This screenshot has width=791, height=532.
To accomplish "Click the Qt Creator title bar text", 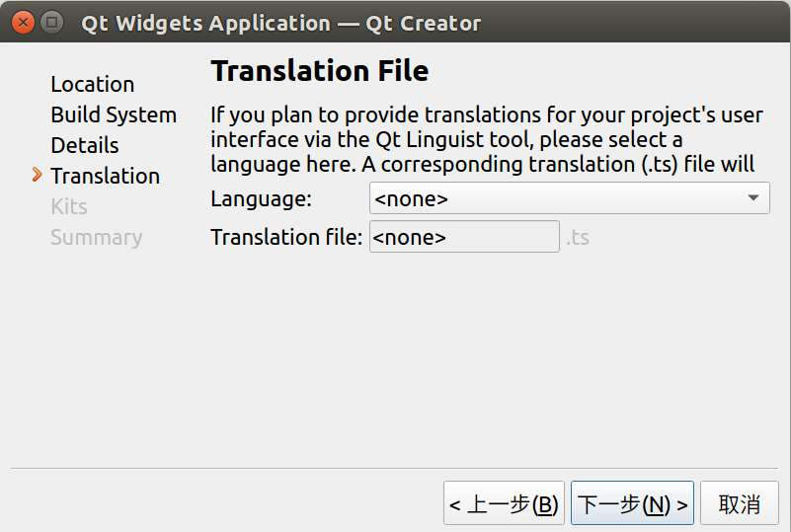I will click(281, 23).
